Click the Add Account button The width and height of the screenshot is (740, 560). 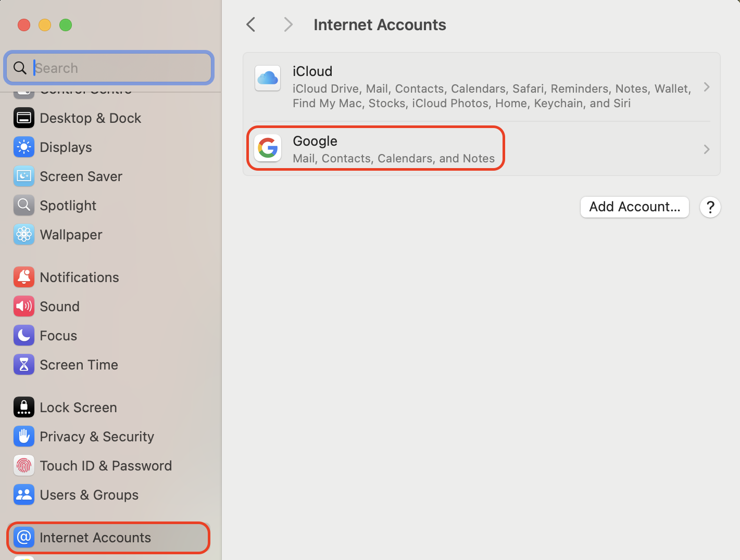click(634, 207)
